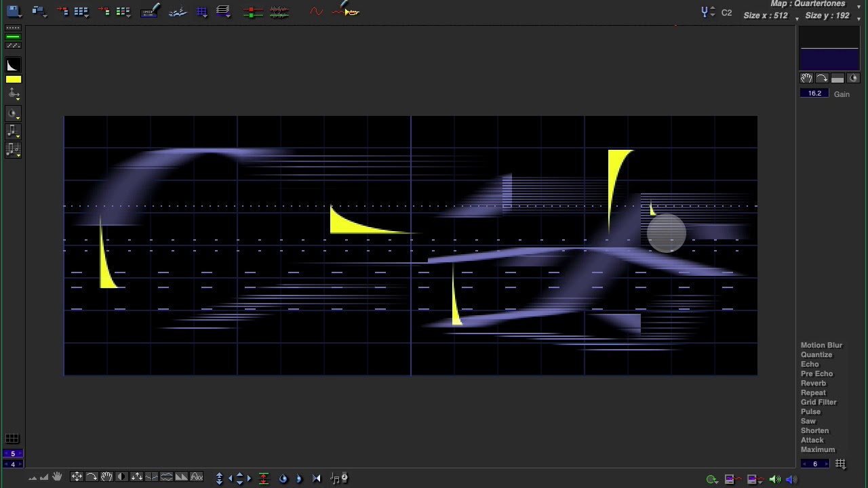Click the small mountain zoom-out icon
The image size is (868, 488).
click(x=33, y=479)
